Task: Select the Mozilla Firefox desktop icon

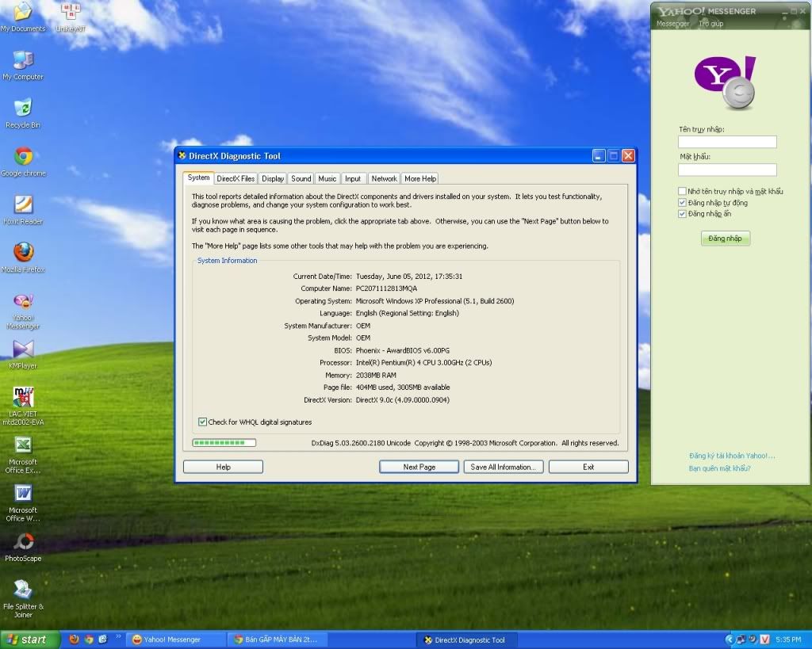Action: pyautogui.click(x=23, y=258)
